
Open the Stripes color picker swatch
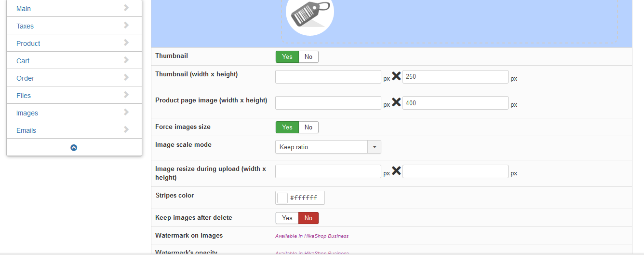pyautogui.click(x=282, y=198)
